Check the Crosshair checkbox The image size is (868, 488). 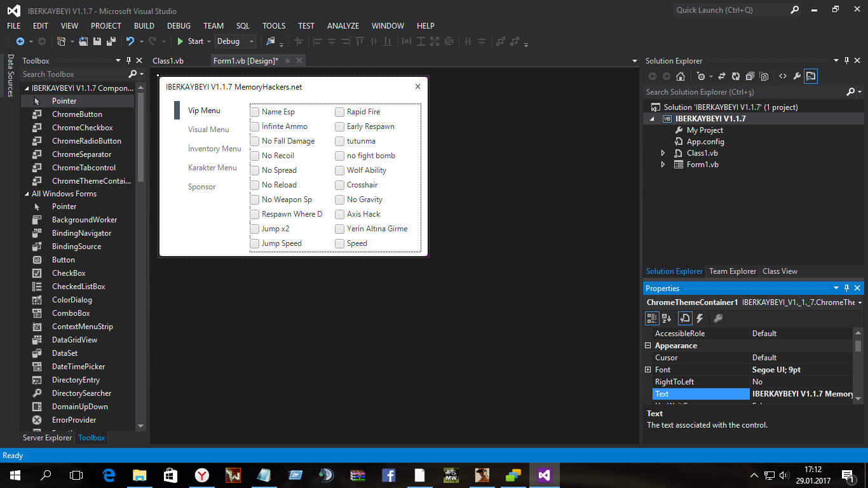(339, 185)
